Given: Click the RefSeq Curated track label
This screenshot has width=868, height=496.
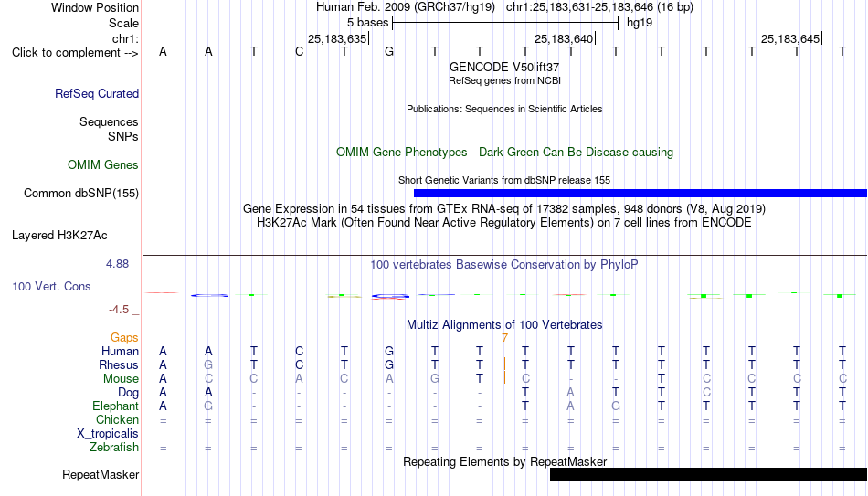Looking at the screenshot, I should pos(97,93).
